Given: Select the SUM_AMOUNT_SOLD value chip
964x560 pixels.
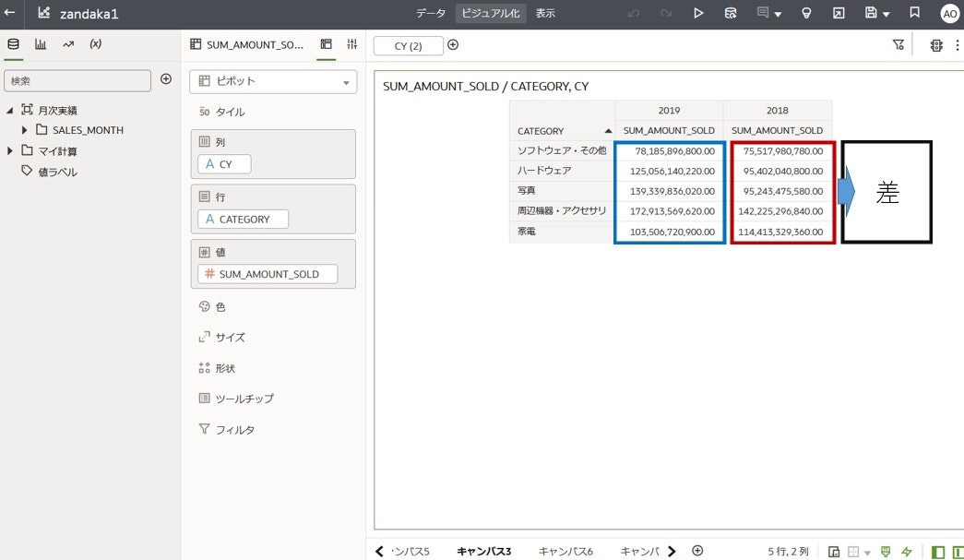Looking at the screenshot, I should coord(268,274).
